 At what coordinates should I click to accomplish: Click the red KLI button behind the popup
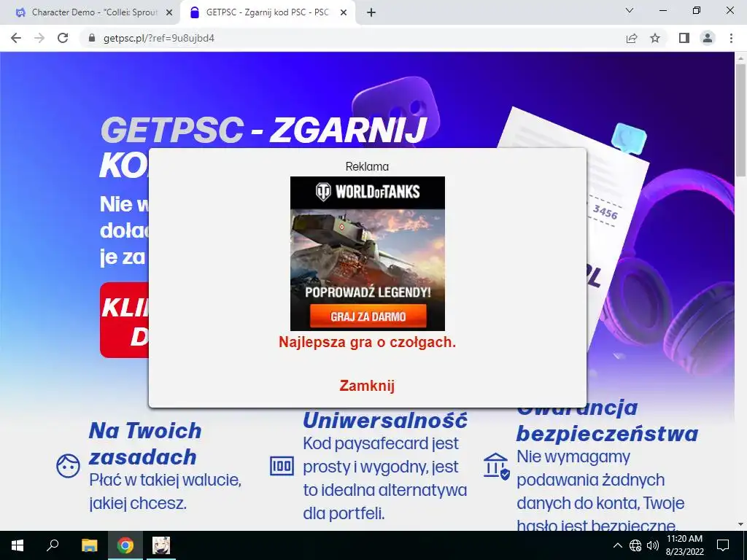point(124,320)
